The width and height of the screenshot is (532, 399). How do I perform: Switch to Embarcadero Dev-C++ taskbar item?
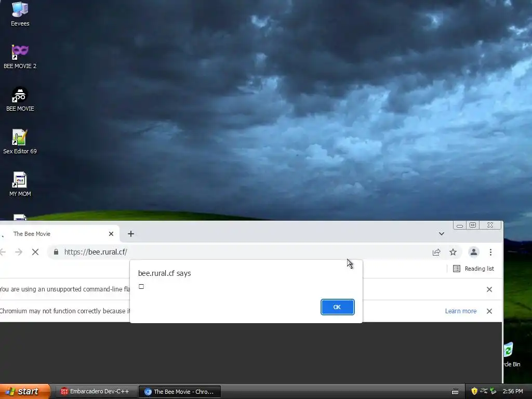[95, 392]
